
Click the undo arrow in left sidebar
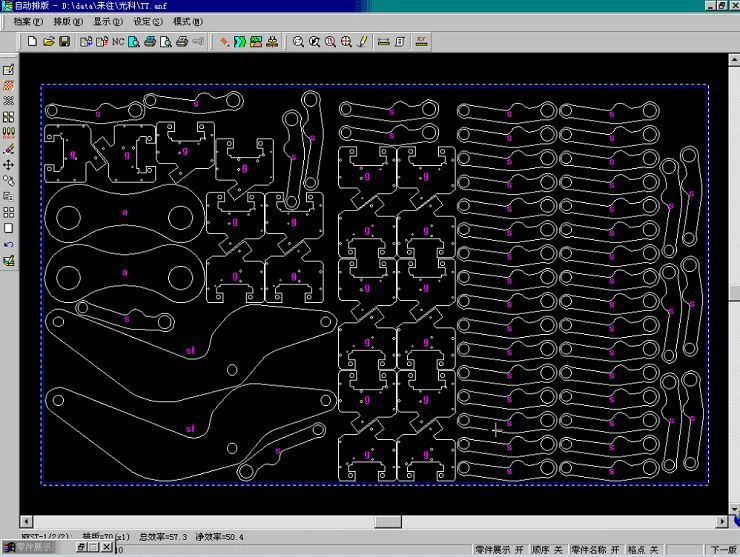(8, 244)
